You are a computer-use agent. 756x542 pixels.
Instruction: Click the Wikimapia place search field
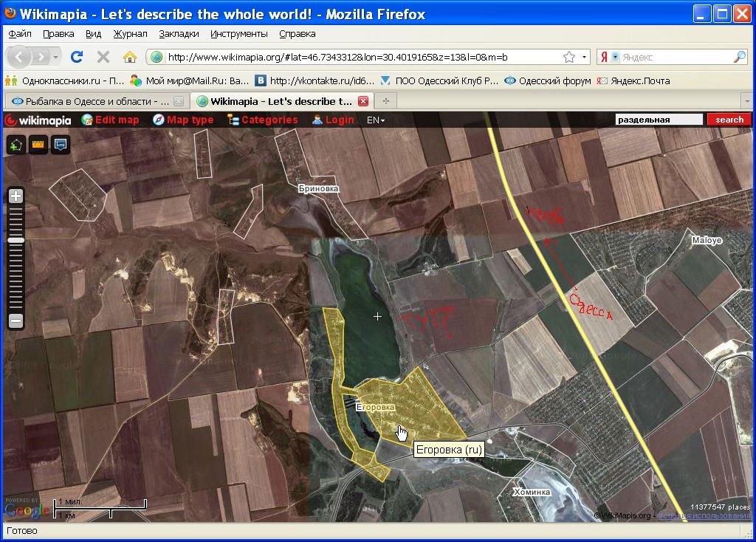tap(659, 120)
